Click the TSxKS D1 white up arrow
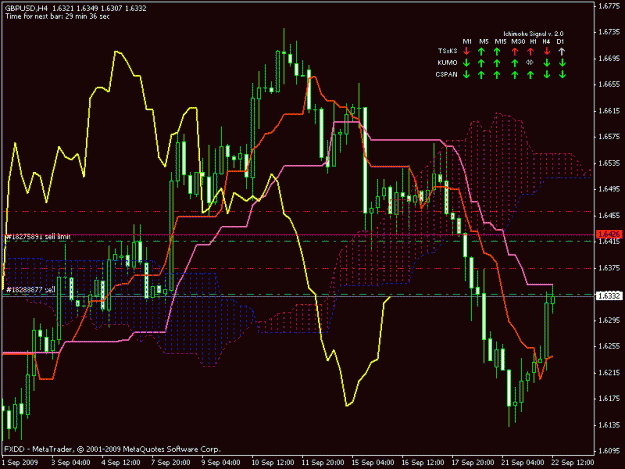Image resolution: width=625 pixels, height=469 pixels. click(562, 51)
